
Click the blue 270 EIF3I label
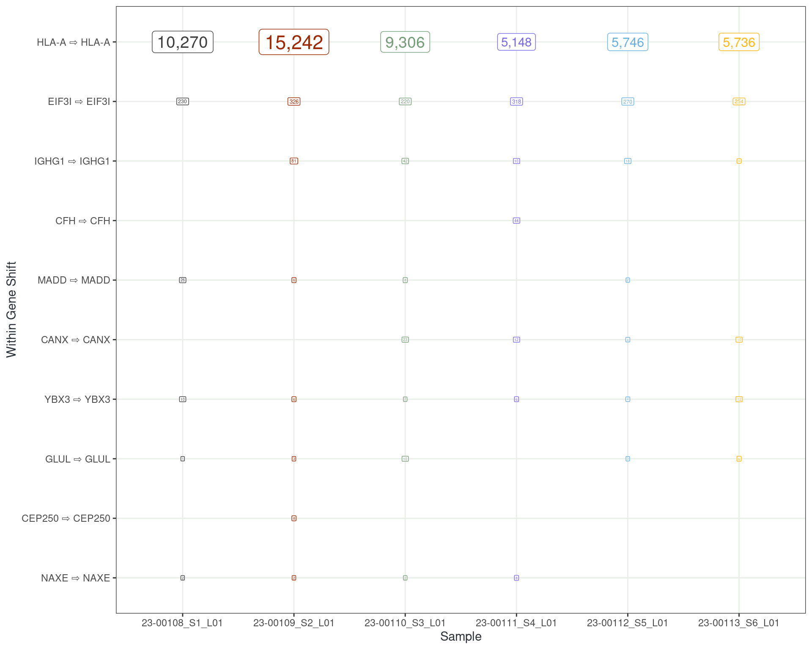click(x=628, y=102)
